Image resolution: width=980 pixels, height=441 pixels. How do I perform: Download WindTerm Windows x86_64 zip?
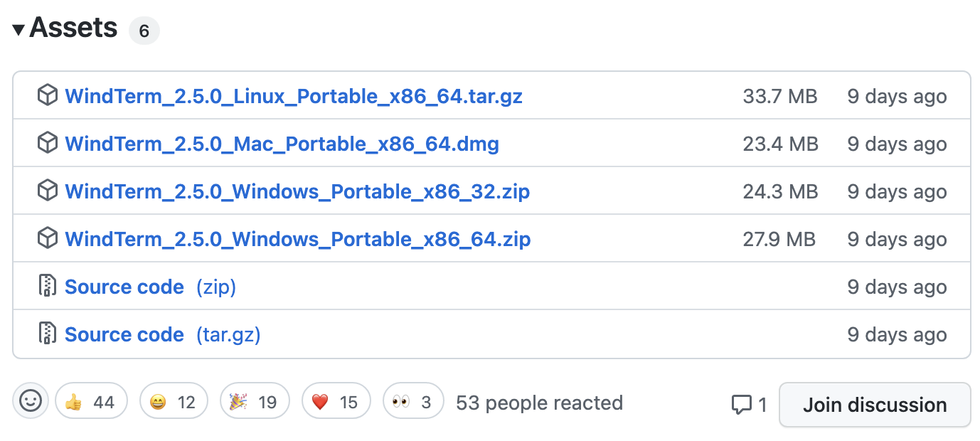(x=297, y=239)
